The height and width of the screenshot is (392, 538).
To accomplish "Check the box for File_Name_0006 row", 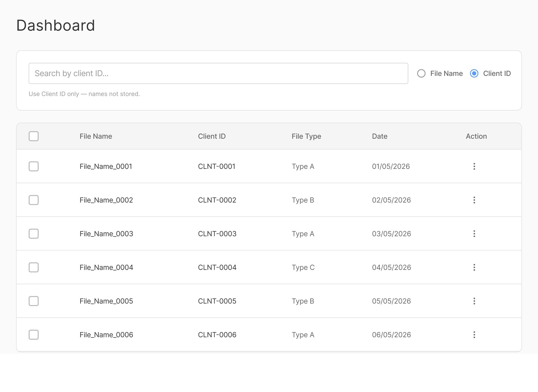I will point(34,335).
